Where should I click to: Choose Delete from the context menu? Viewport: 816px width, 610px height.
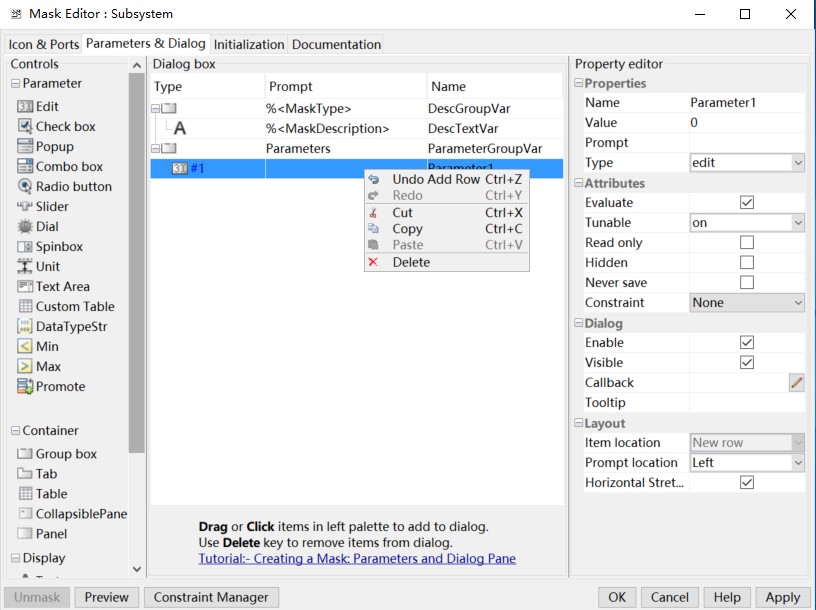447,262
